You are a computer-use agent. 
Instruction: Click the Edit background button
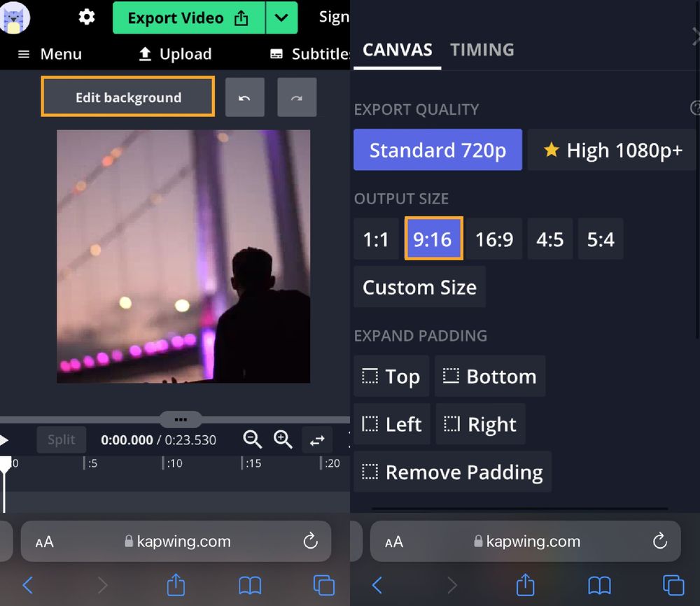pyautogui.click(x=127, y=98)
